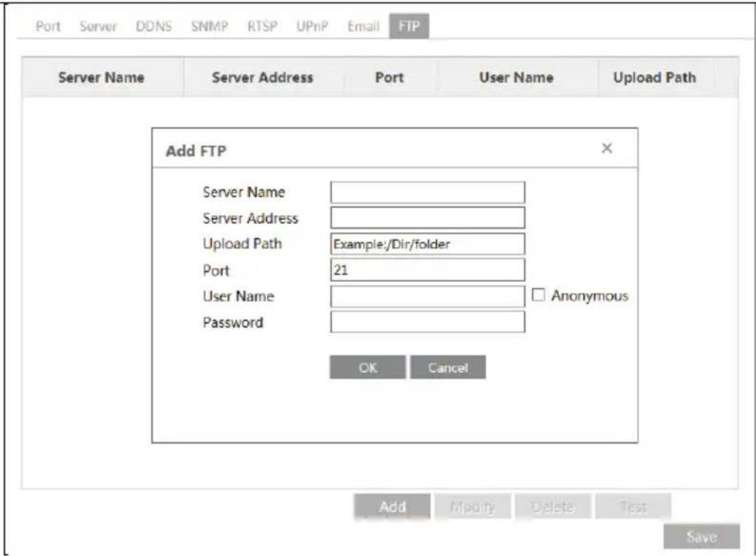Confirm with the OK button

(368, 367)
